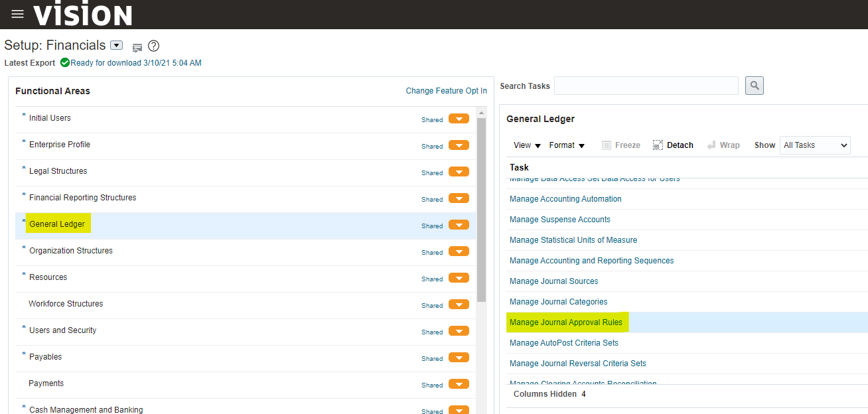Open orange actions dropdown for Payables
Viewport: 868px width, 414px height.
tap(459, 358)
